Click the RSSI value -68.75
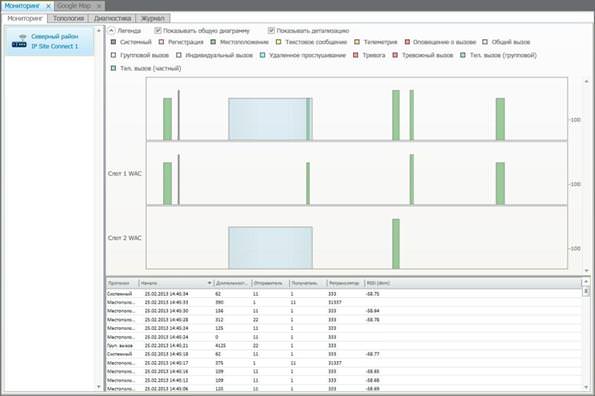 coord(372,294)
